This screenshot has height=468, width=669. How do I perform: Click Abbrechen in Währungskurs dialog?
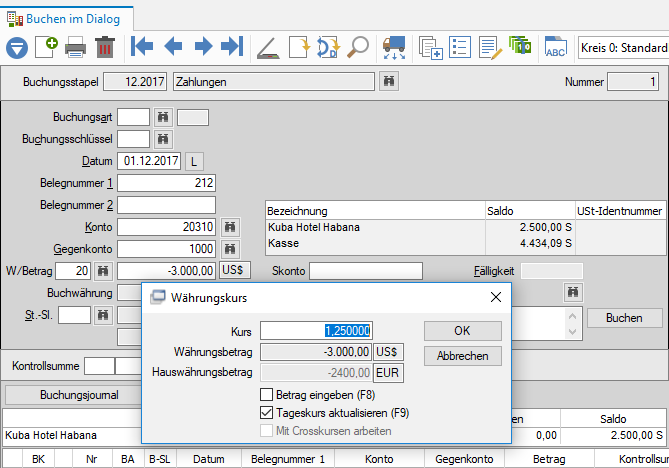pyautogui.click(x=462, y=356)
